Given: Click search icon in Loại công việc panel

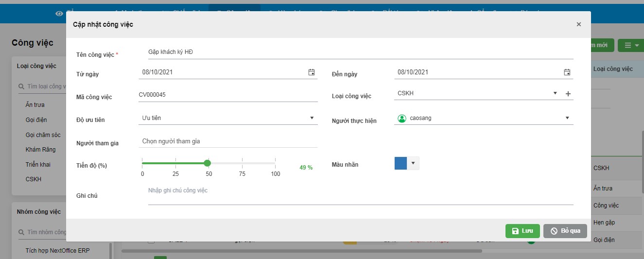Looking at the screenshot, I should click(21, 86).
